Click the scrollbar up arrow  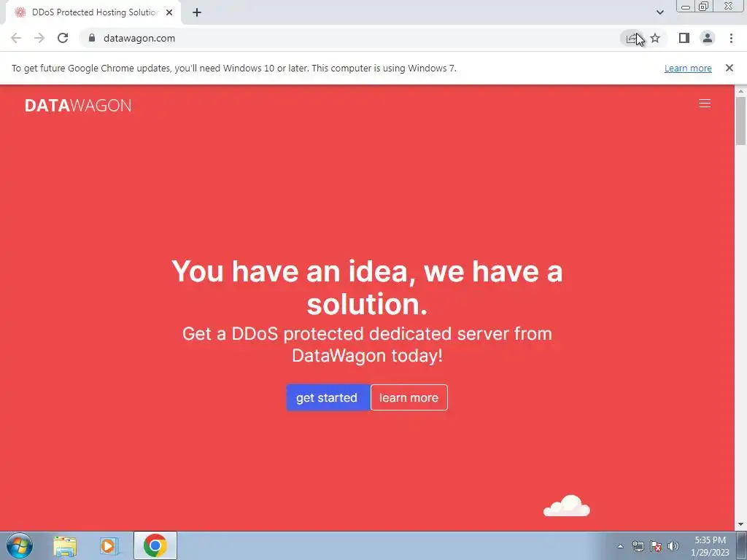(x=741, y=90)
